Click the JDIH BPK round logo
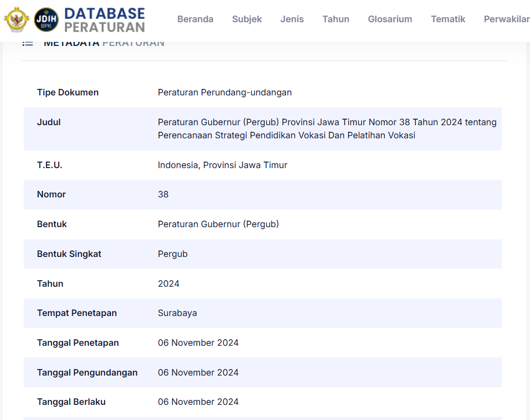The width and height of the screenshot is (530, 420). pyautogui.click(x=46, y=20)
